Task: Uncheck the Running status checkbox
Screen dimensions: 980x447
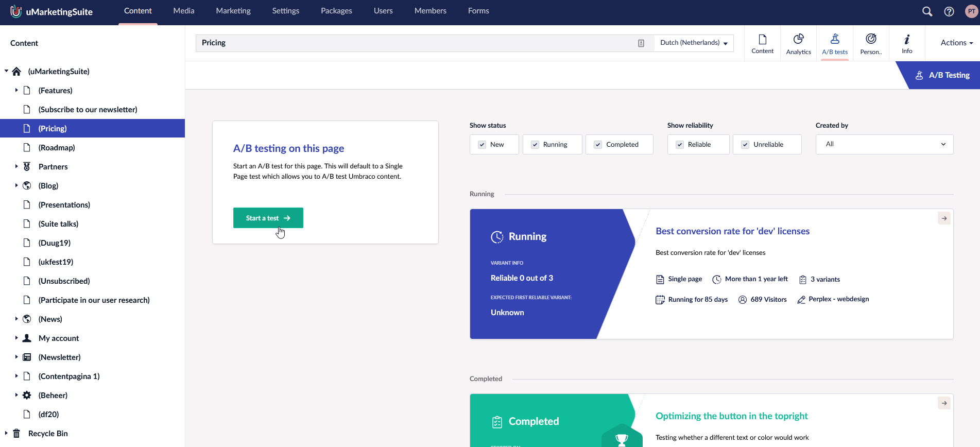Action: (535, 145)
